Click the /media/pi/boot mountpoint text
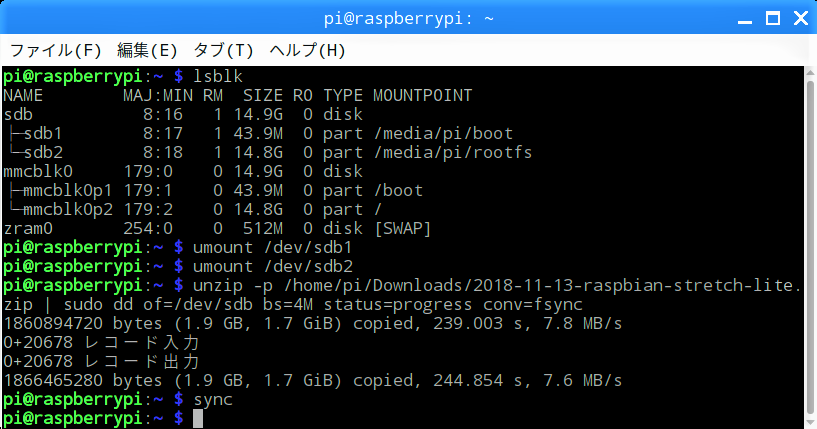The width and height of the screenshot is (817, 429). coord(443,133)
